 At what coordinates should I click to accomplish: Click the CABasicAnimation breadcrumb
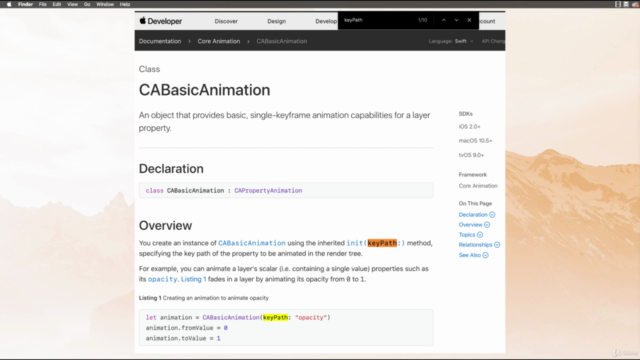tap(282, 41)
